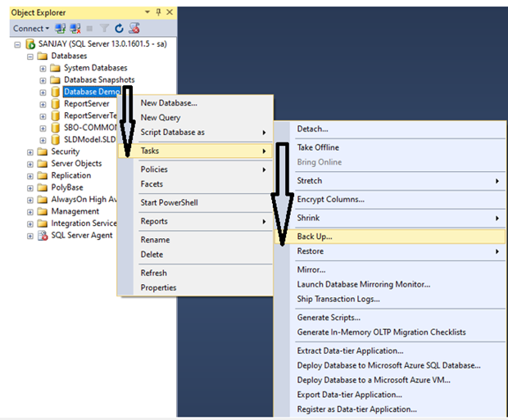Screen dimensions: 508x420
Task: Select Take Offline in Tasks submenu
Action: pos(390,147)
